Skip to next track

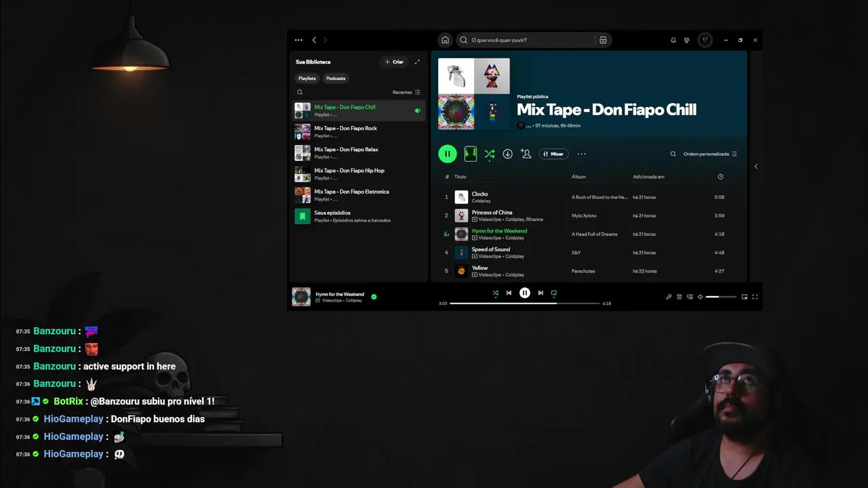(x=540, y=293)
